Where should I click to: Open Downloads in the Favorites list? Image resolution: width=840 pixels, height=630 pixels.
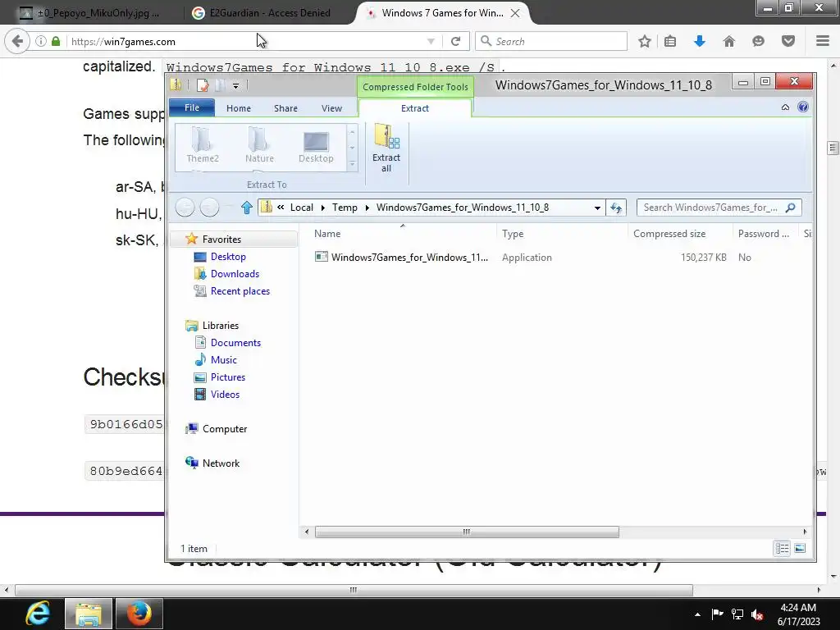[x=235, y=274]
